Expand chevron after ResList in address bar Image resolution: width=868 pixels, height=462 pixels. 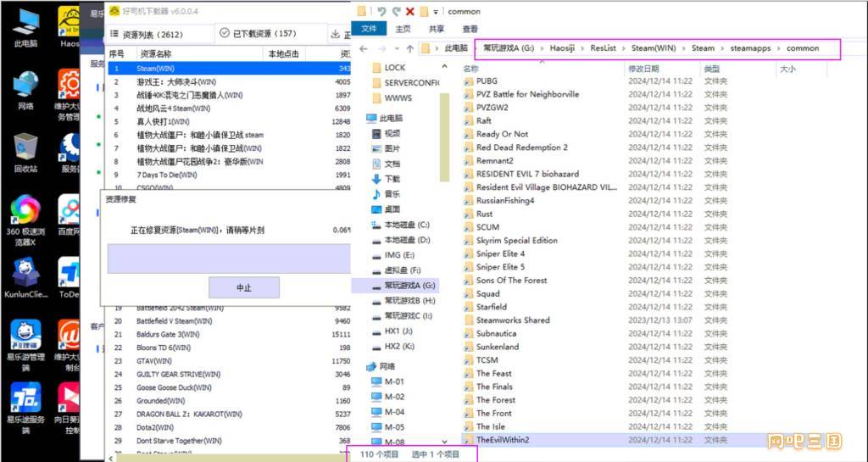pyautogui.click(x=623, y=48)
